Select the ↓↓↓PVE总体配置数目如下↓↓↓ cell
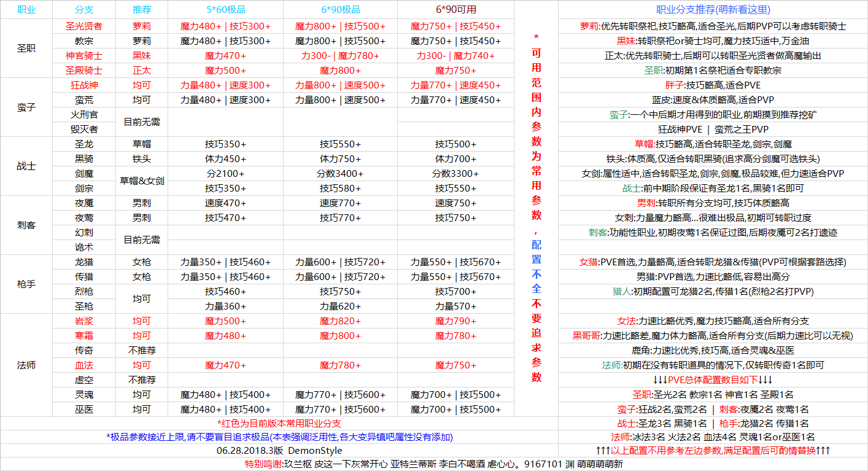This screenshot has height=471, width=868. [x=713, y=380]
